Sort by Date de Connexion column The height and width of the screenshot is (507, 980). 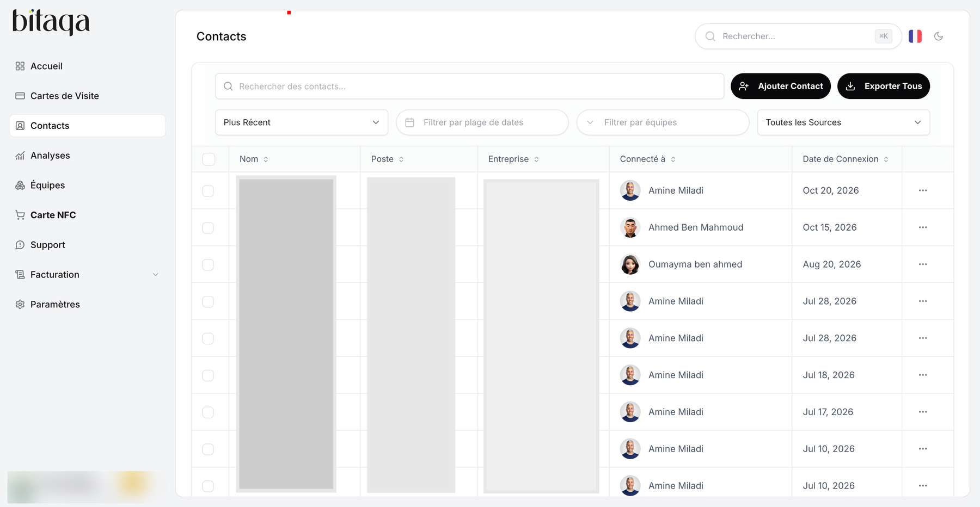click(846, 159)
